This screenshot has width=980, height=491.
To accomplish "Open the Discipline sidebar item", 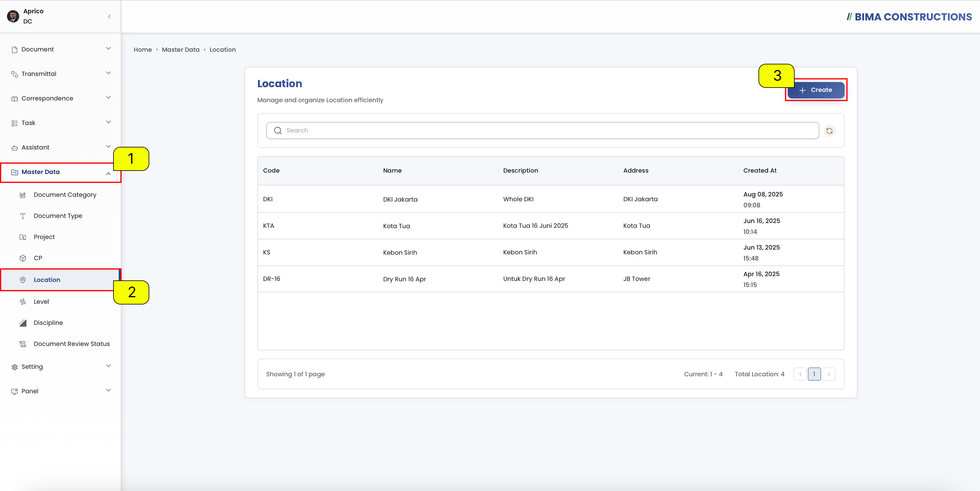I will pos(48,323).
